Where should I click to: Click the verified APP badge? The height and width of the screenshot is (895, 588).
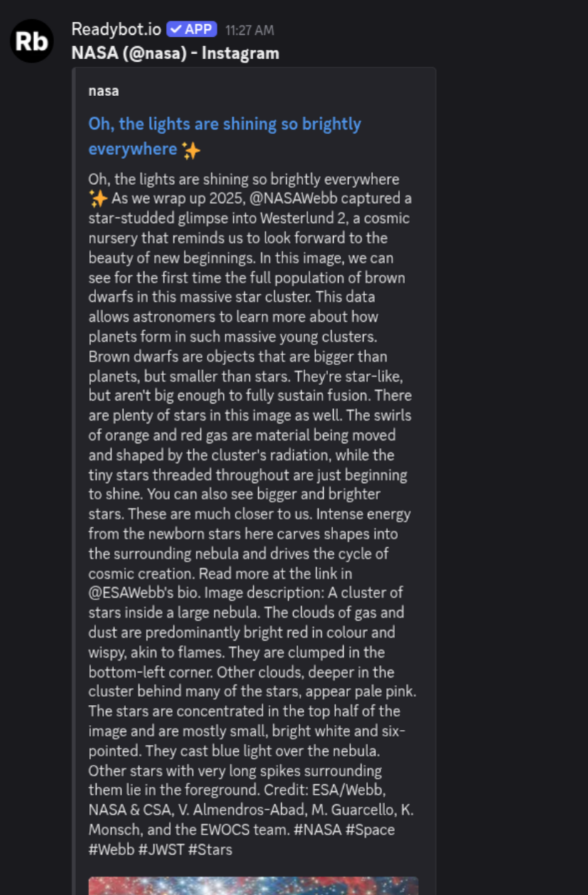click(191, 28)
